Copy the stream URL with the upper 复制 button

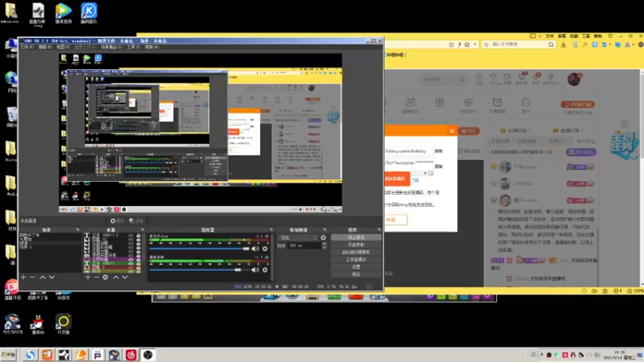pos(439,151)
